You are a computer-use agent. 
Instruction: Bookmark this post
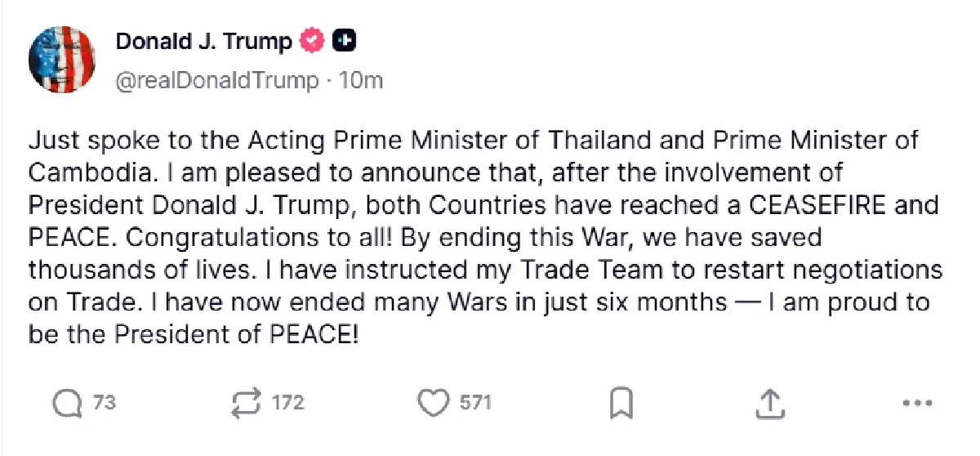tap(621, 403)
